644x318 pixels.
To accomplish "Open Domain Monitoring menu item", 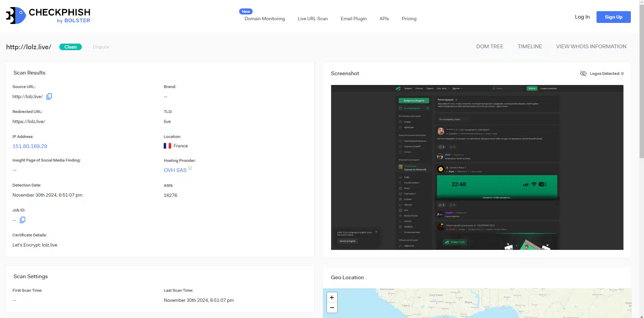I will tap(265, 19).
